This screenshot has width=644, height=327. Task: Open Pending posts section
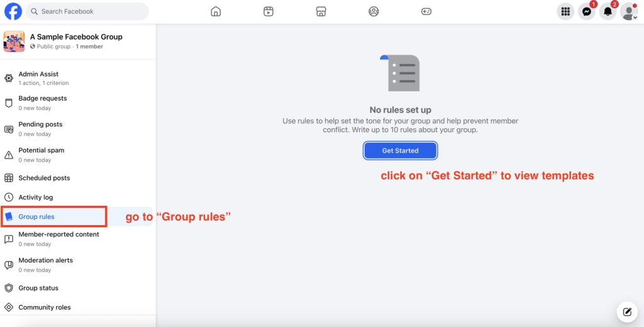tap(40, 125)
